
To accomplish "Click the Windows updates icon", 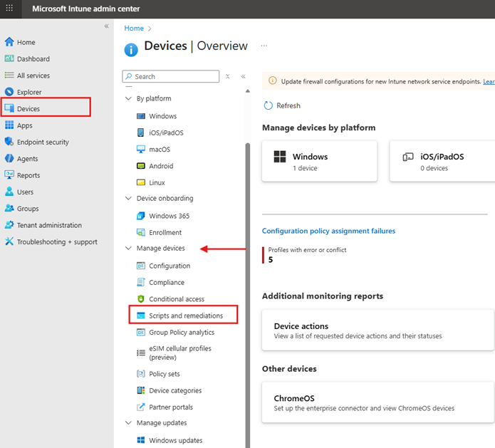I will point(141,439).
